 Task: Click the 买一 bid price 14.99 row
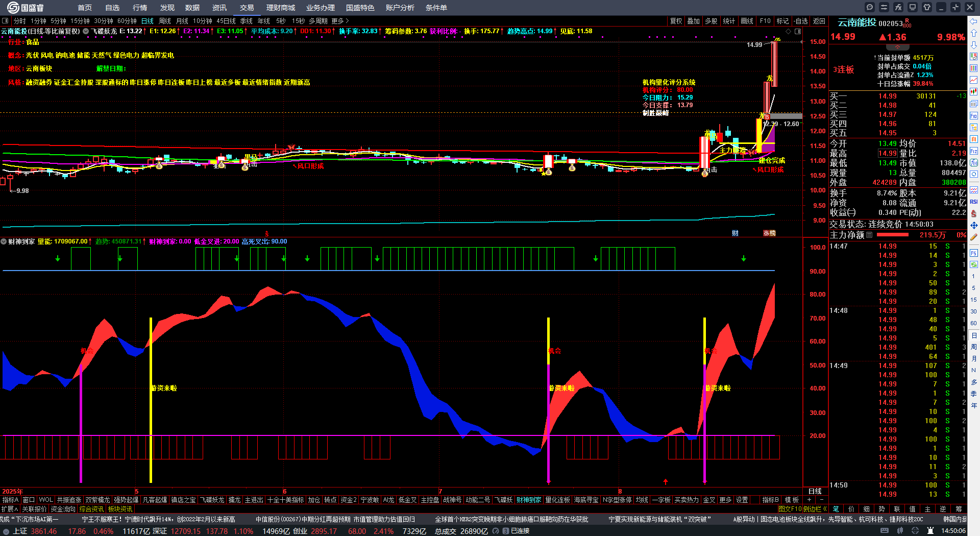coord(897,96)
